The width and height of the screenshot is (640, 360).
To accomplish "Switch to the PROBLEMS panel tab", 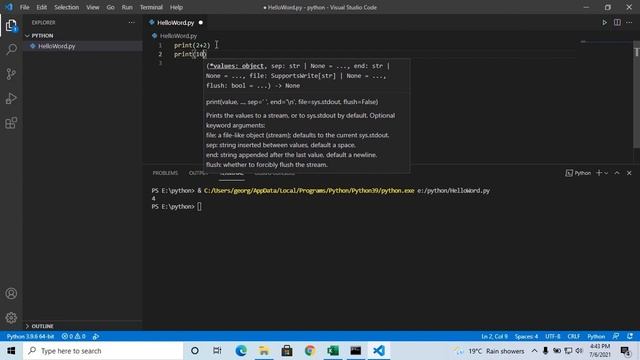I will (x=165, y=173).
